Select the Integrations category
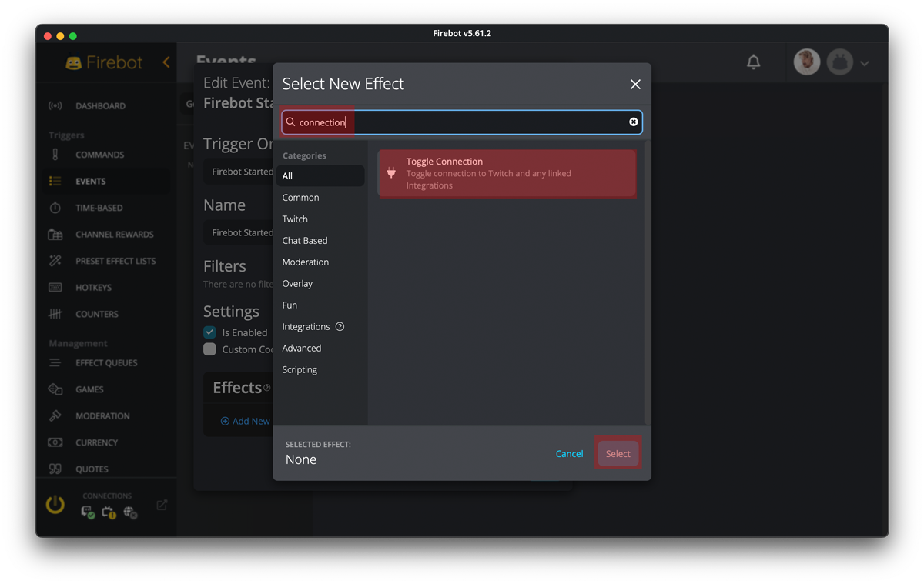 (x=306, y=327)
